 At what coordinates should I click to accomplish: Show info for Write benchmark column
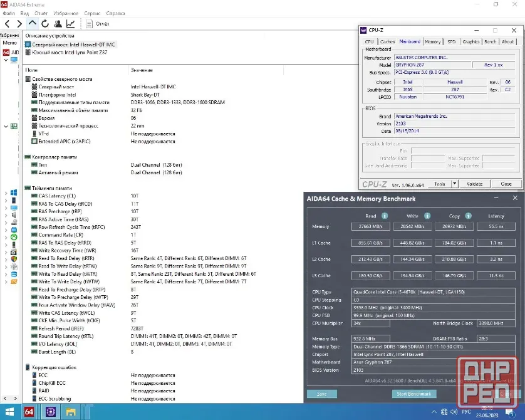(x=427, y=216)
